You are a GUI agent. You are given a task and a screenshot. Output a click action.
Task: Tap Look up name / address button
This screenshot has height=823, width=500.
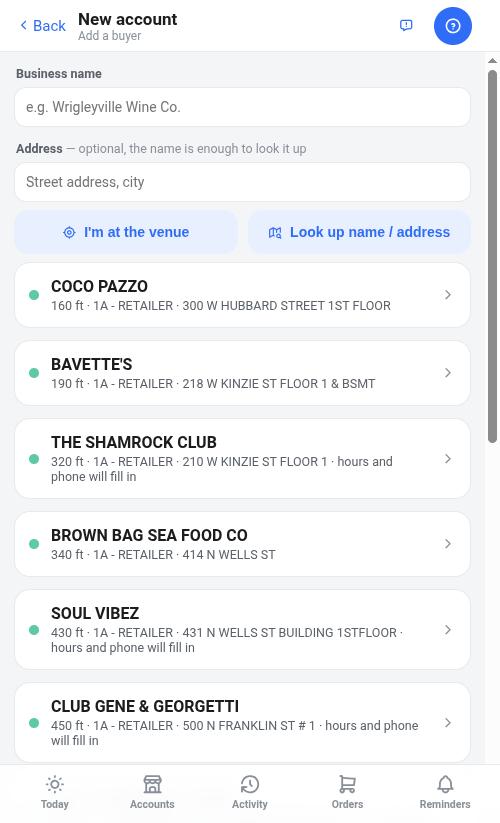tap(359, 232)
